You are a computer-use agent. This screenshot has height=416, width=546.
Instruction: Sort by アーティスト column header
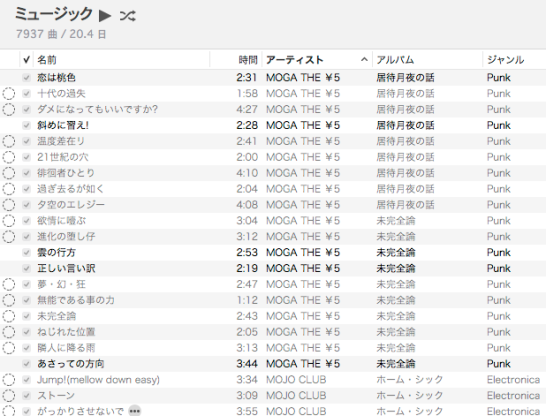pyautogui.click(x=295, y=60)
